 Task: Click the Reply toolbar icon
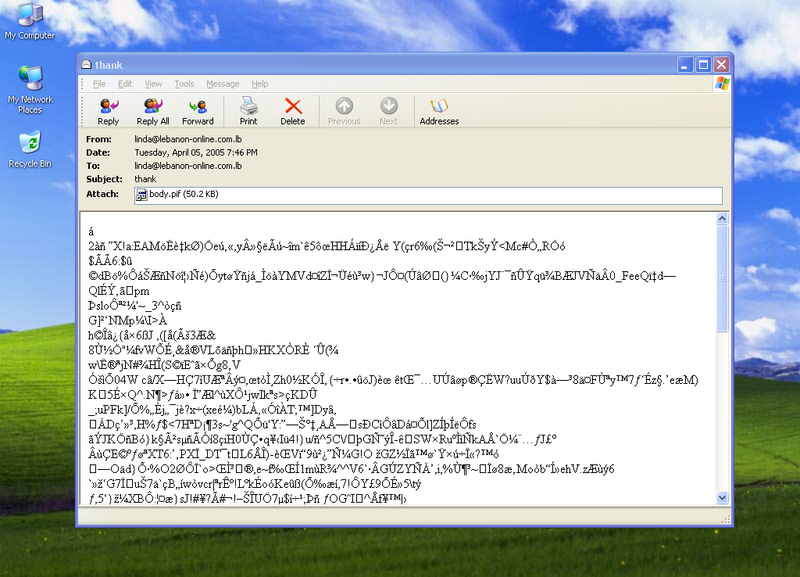click(108, 106)
